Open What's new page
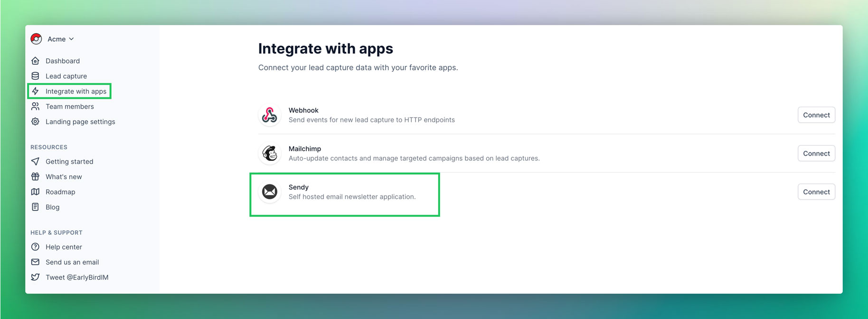The image size is (868, 319). (x=64, y=177)
